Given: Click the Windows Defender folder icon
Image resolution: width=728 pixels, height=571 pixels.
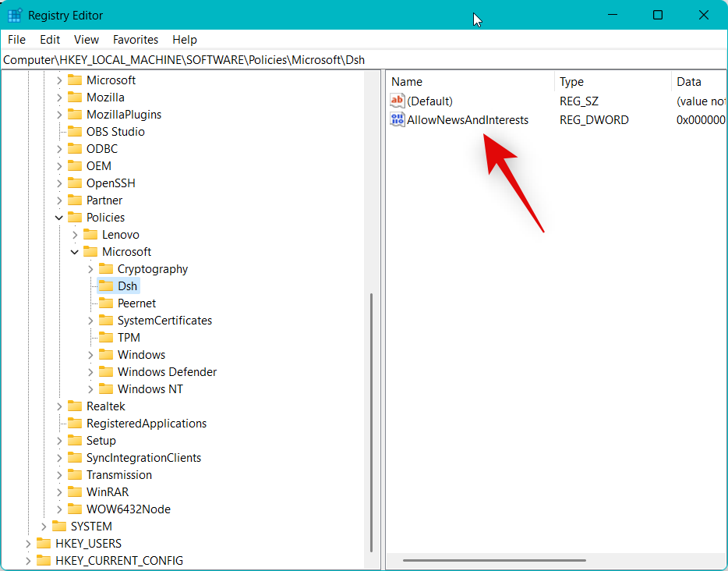Looking at the screenshot, I should 106,371.
